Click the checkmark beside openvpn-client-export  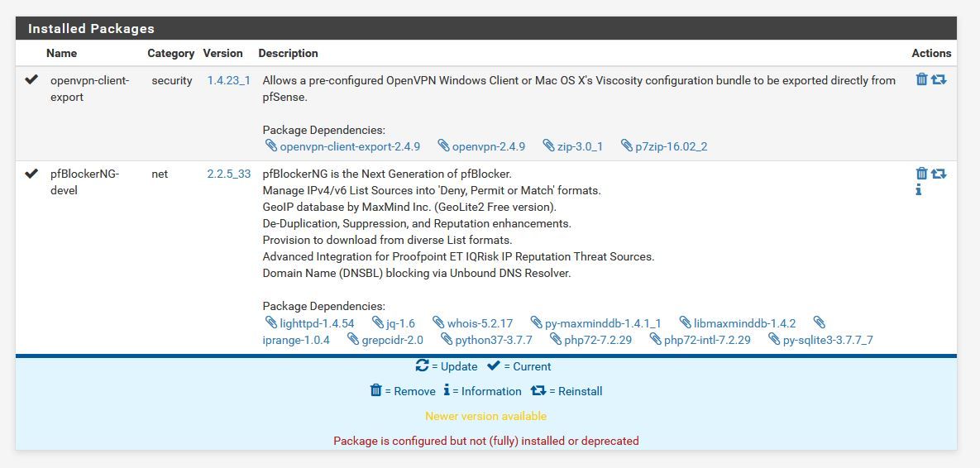point(31,80)
